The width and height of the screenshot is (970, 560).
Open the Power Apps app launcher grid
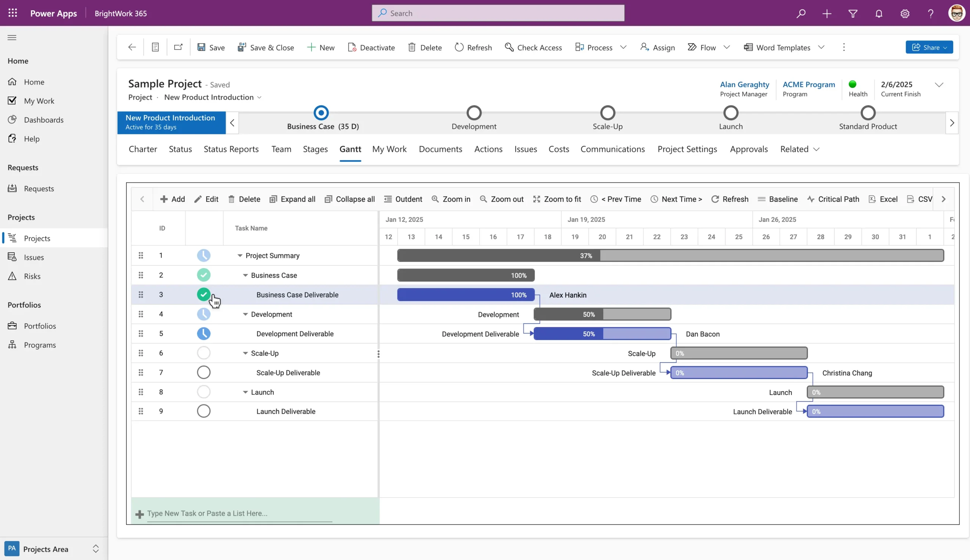13,13
